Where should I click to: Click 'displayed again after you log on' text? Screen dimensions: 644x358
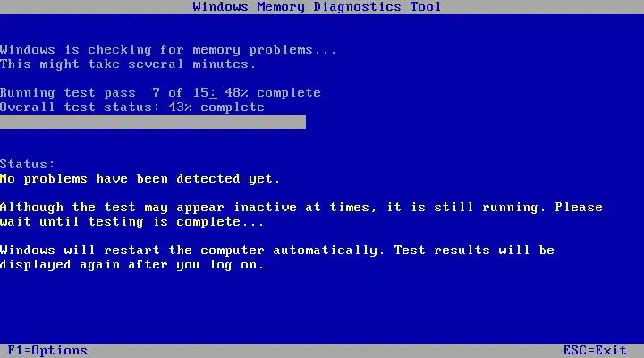(x=131, y=265)
